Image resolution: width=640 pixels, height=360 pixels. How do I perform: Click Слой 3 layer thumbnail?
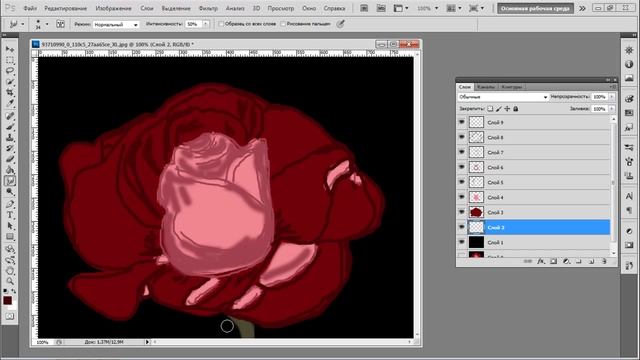tap(476, 212)
